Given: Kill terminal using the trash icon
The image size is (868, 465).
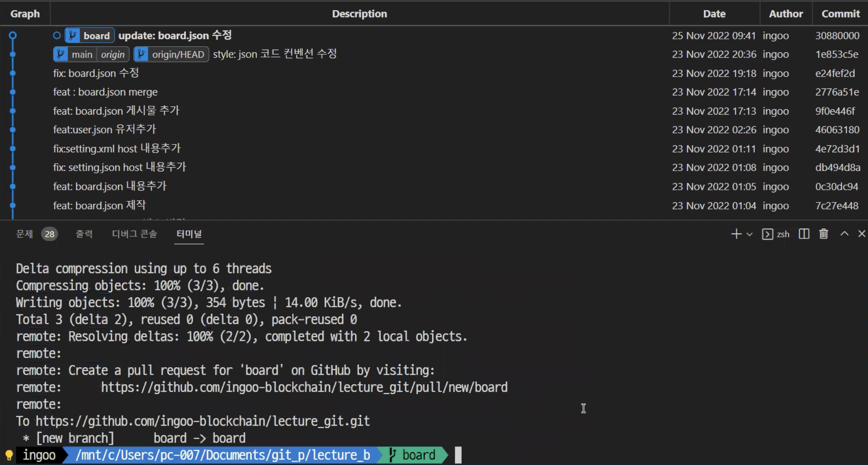Looking at the screenshot, I should click(x=824, y=234).
